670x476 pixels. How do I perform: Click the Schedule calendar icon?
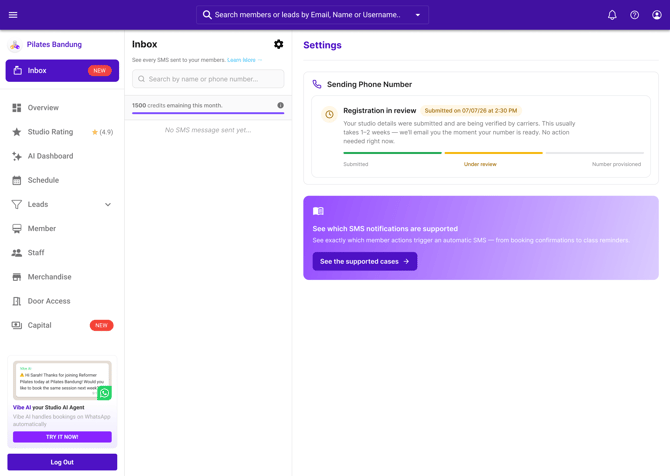(x=17, y=180)
